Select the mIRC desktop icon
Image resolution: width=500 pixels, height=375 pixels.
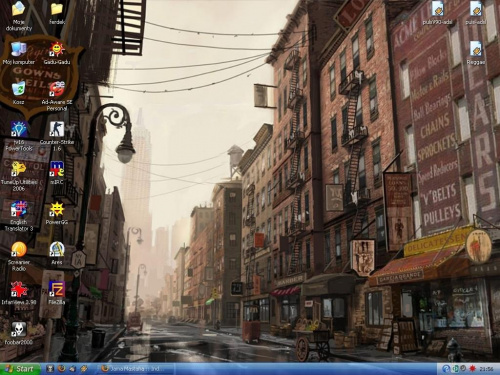57,173
